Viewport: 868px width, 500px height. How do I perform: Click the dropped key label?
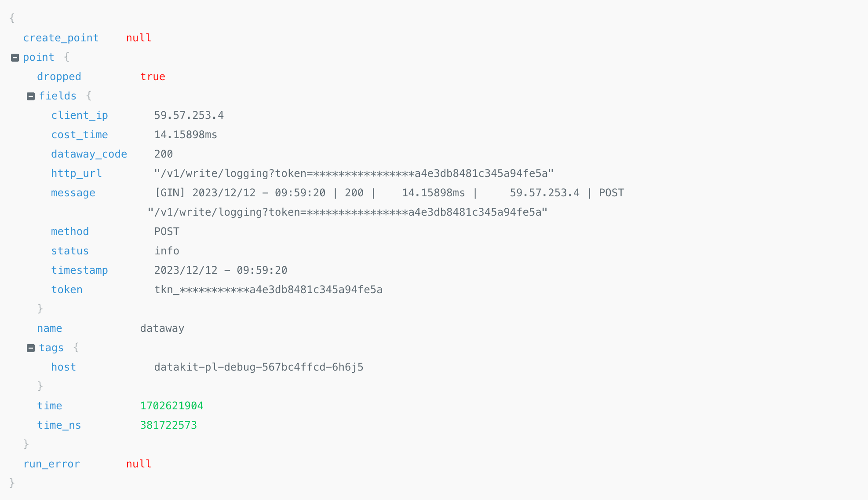[59, 77]
